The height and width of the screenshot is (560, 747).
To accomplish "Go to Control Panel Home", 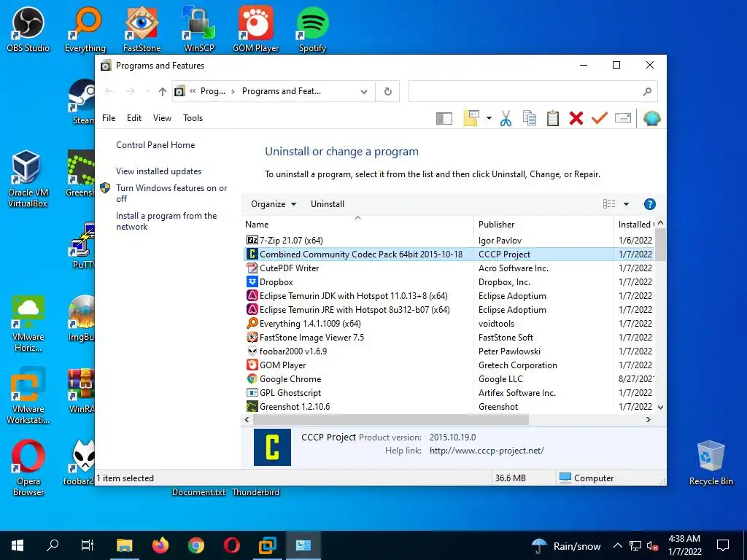I will [x=155, y=145].
